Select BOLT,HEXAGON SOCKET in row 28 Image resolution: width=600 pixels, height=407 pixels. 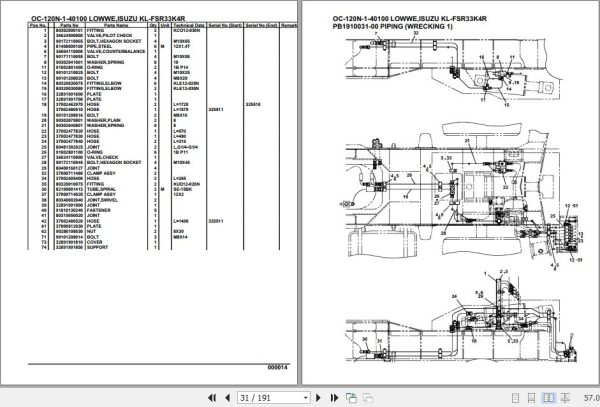click(x=114, y=163)
